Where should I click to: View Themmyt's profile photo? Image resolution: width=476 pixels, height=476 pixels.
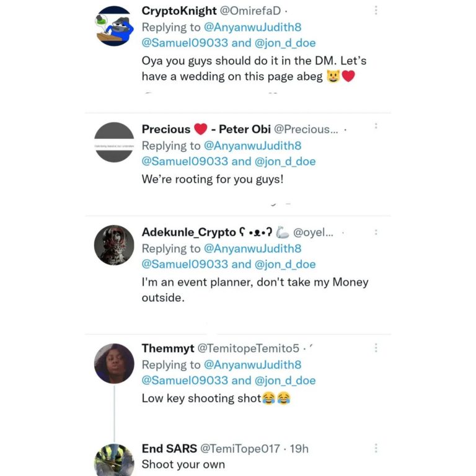pyautogui.click(x=114, y=363)
